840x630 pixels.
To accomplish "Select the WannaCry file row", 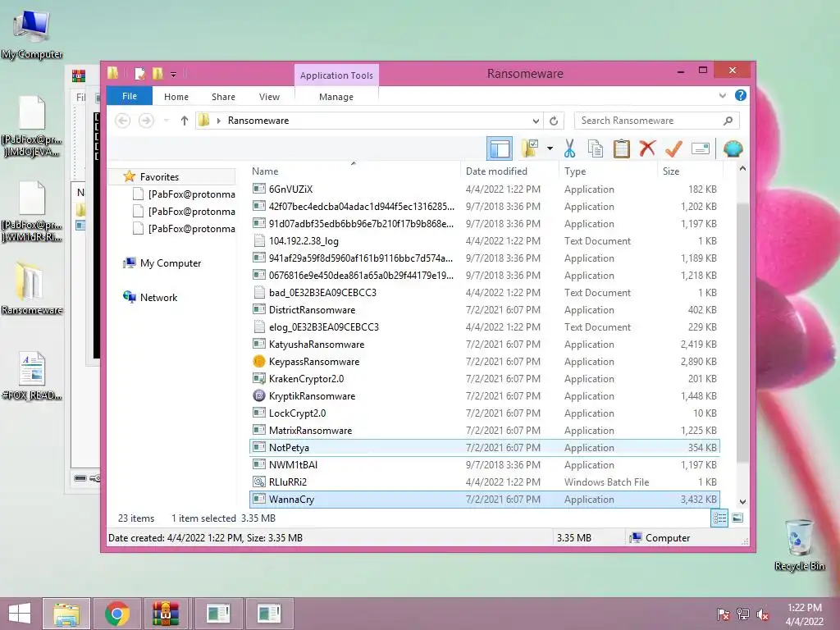I will tap(484, 500).
